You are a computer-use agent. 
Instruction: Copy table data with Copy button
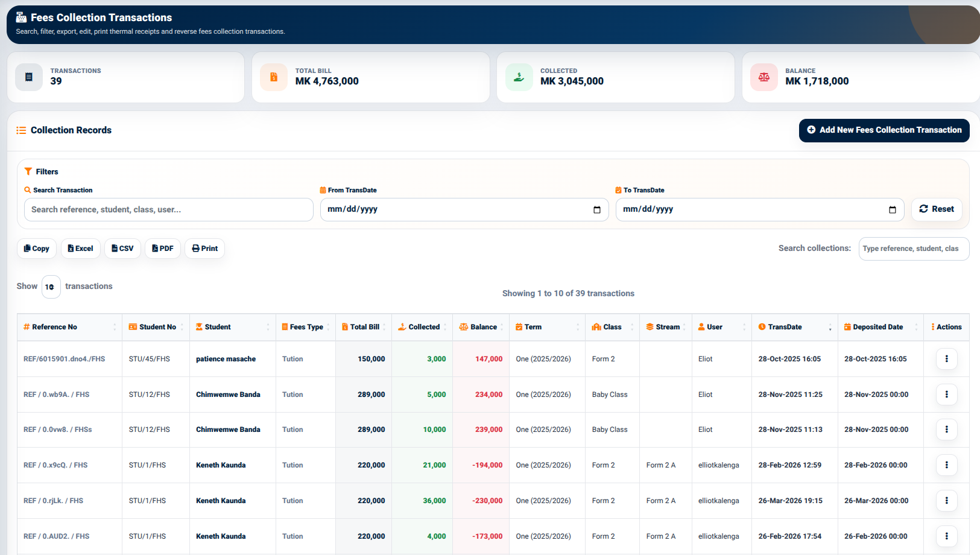37,249
